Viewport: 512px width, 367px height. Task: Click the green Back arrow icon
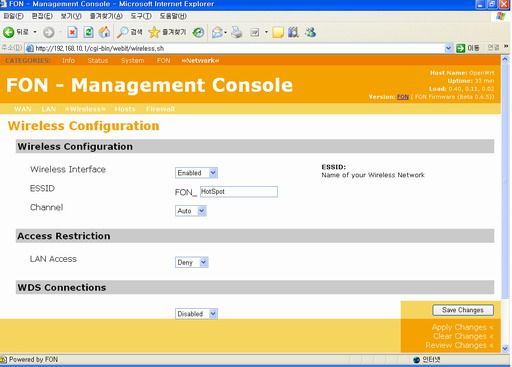coord(9,32)
